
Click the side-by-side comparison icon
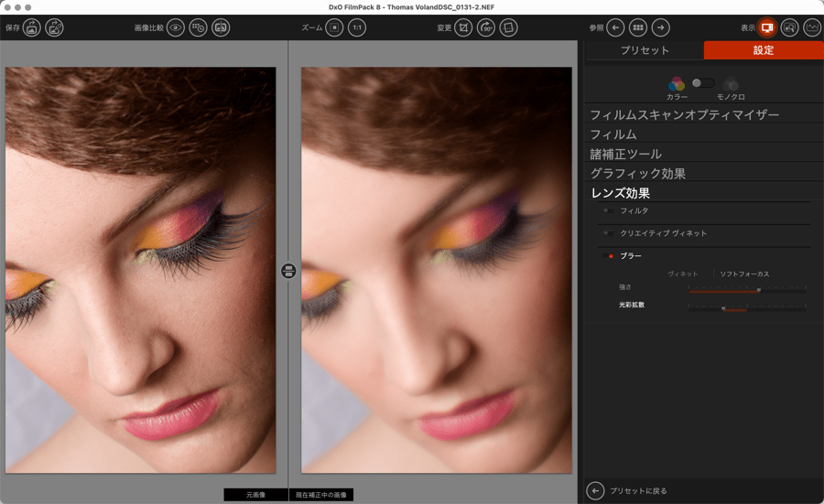click(221, 27)
